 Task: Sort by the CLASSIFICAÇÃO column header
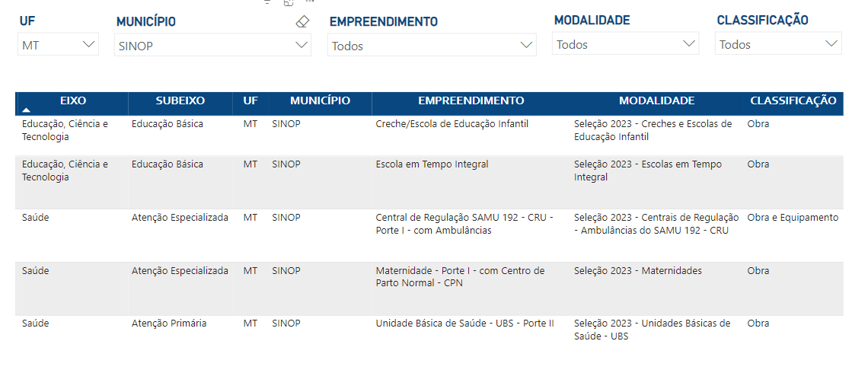pos(793,100)
